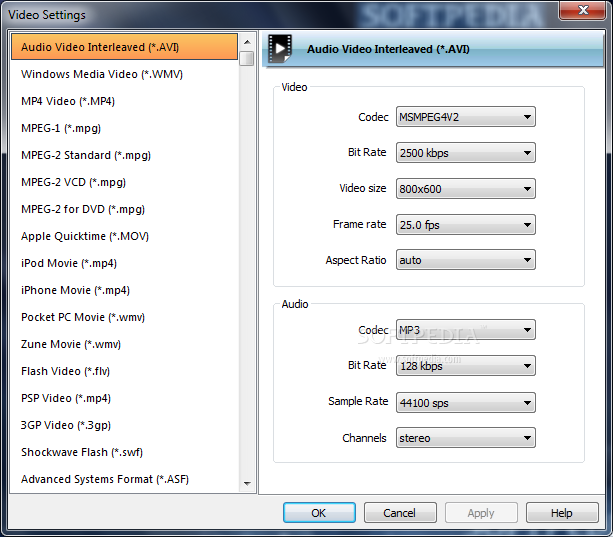Select iPod Movie (*.mp4) entry
The image size is (613, 537).
(x=124, y=263)
